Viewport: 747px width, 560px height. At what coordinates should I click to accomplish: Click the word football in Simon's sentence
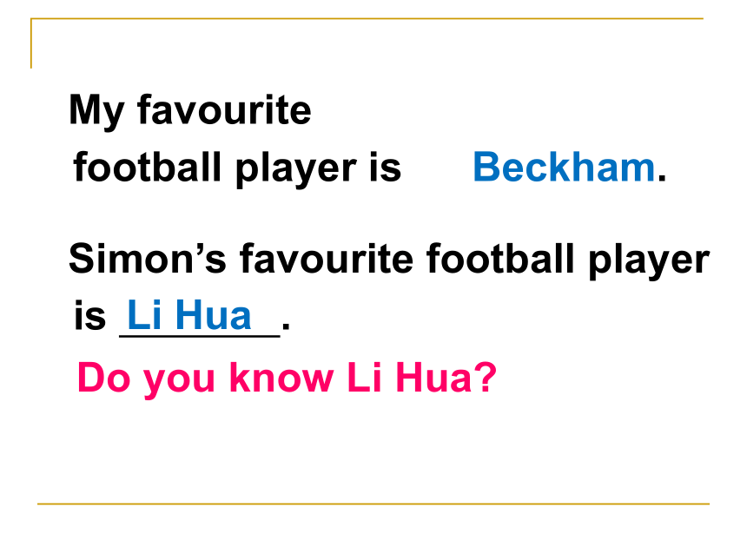(x=500, y=258)
